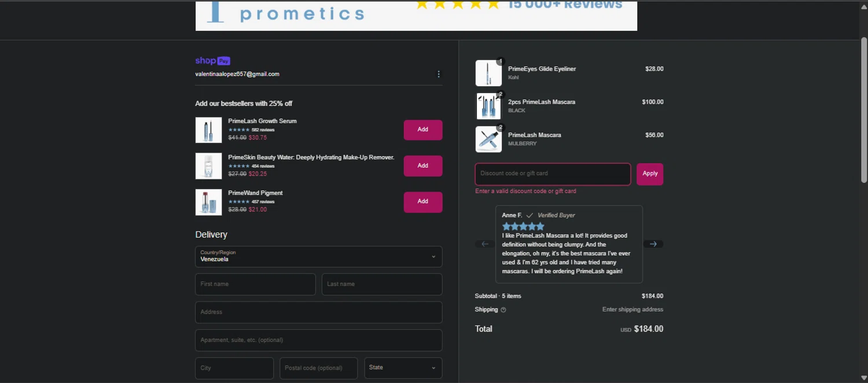The width and height of the screenshot is (868, 383).
Task: Click the Prometics store logo banner
Action: [416, 16]
